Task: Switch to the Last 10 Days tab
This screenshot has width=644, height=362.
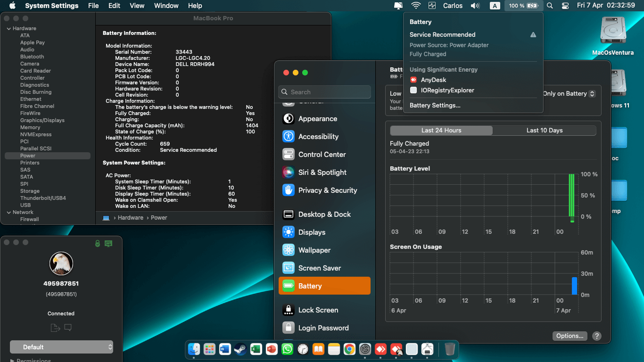Action: pyautogui.click(x=545, y=130)
